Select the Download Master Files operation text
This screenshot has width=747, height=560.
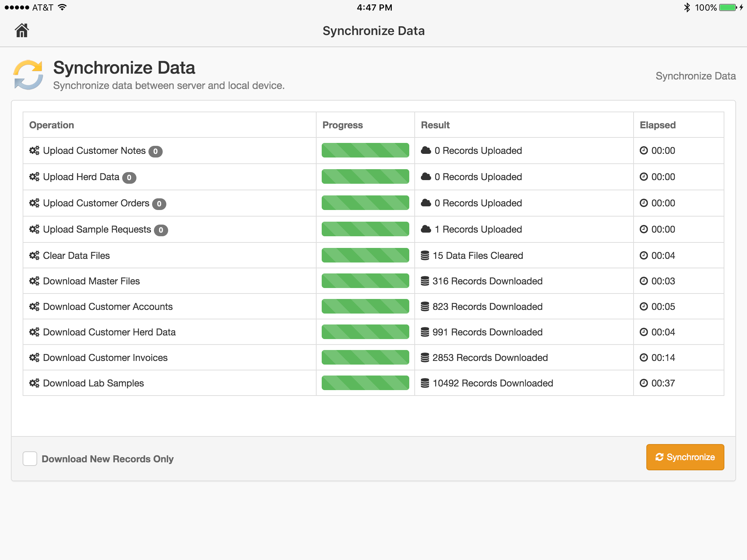(91, 281)
